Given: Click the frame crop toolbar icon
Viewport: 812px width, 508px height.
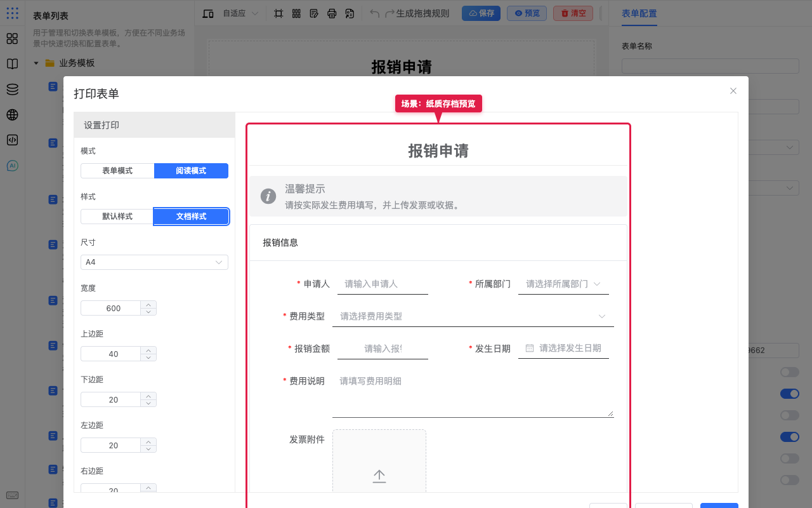Looking at the screenshot, I should pyautogui.click(x=278, y=13).
